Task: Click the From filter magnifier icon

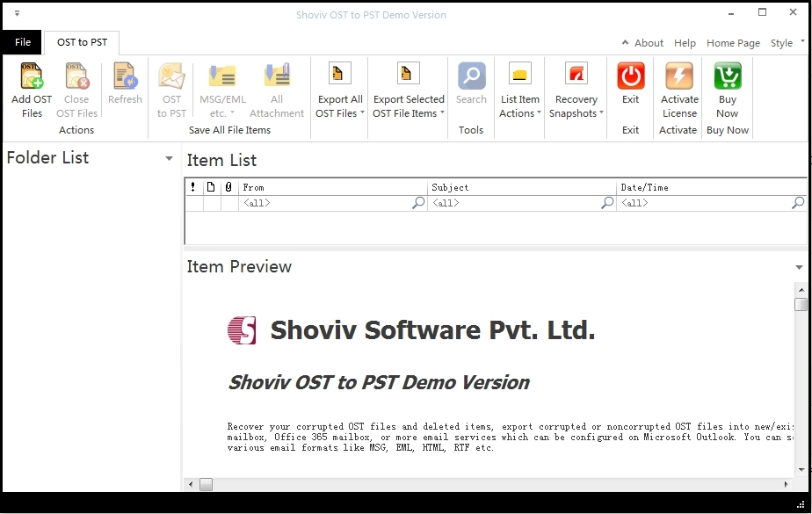Action: point(418,203)
